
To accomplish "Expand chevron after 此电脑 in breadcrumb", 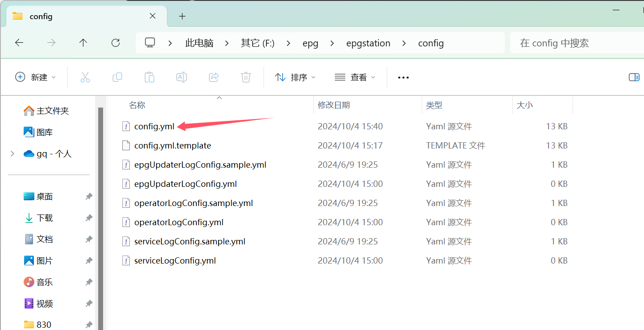I will click(227, 43).
